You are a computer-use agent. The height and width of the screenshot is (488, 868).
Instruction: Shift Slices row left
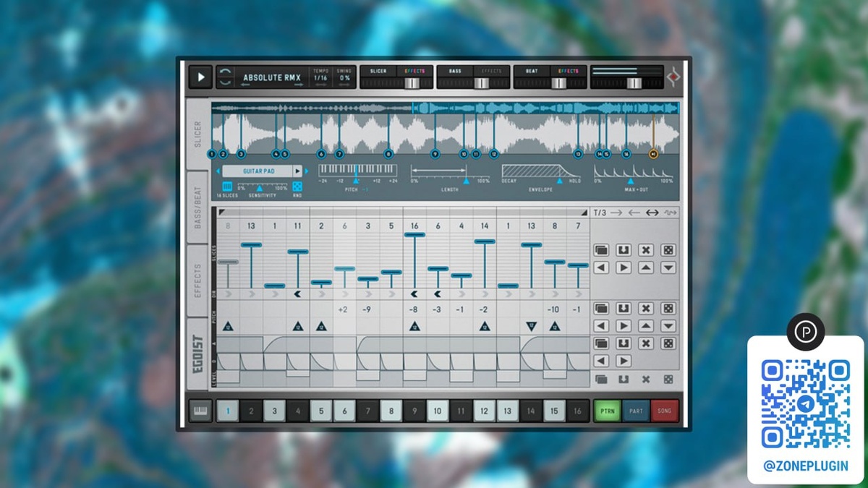(x=601, y=267)
